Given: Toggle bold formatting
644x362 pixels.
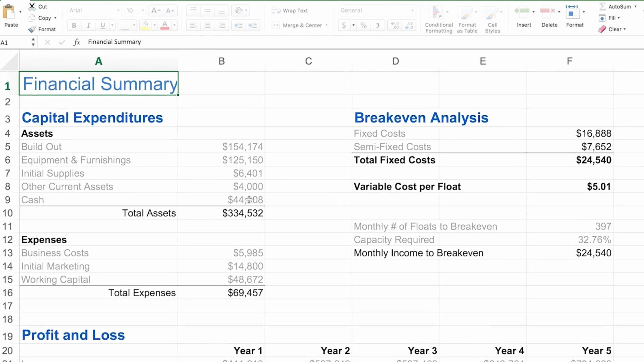Looking at the screenshot, I should [74, 25].
